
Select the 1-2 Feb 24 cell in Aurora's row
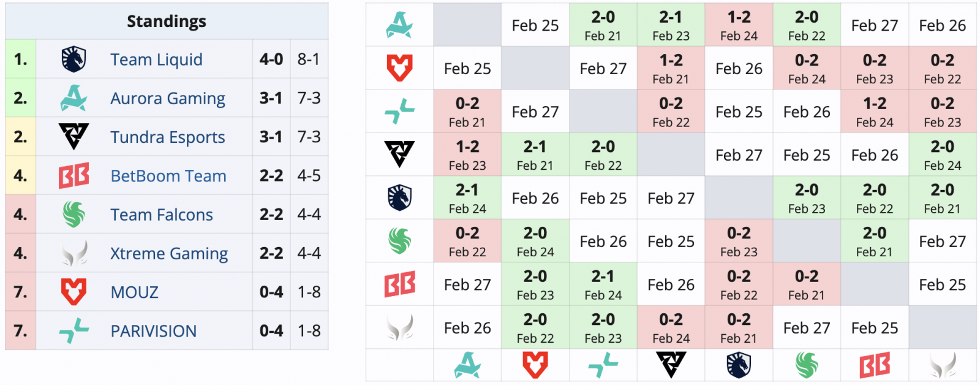click(739, 25)
